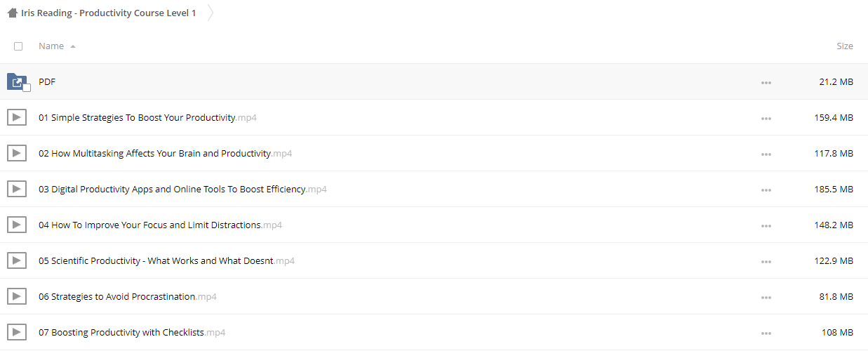Open more options for 04 How To Improve Focus

[x=766, y=226]
